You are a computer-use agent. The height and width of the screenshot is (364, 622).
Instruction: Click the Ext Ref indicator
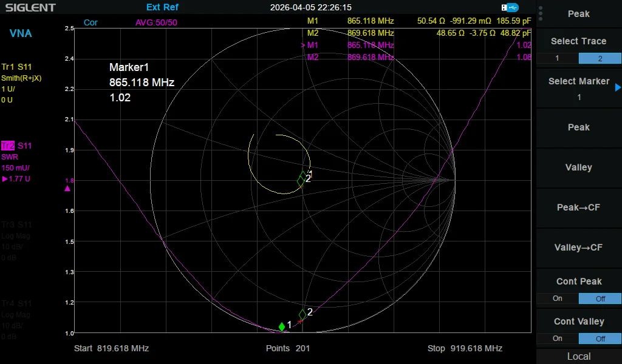point(162,7)
